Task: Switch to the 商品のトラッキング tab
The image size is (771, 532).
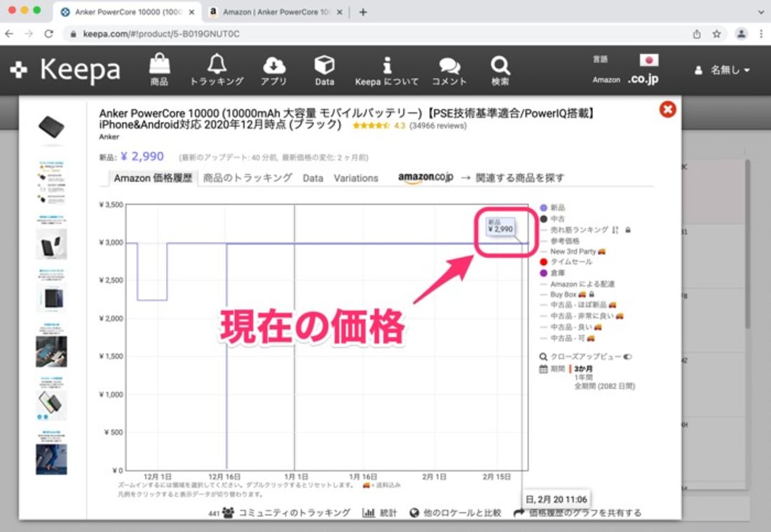Action: click(x=248, y=178)
